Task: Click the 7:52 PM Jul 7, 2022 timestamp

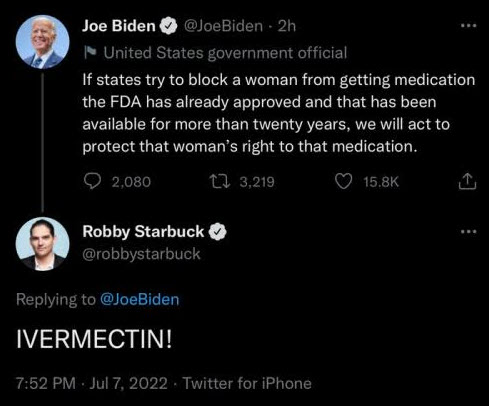Action: (x=92, y=383)
